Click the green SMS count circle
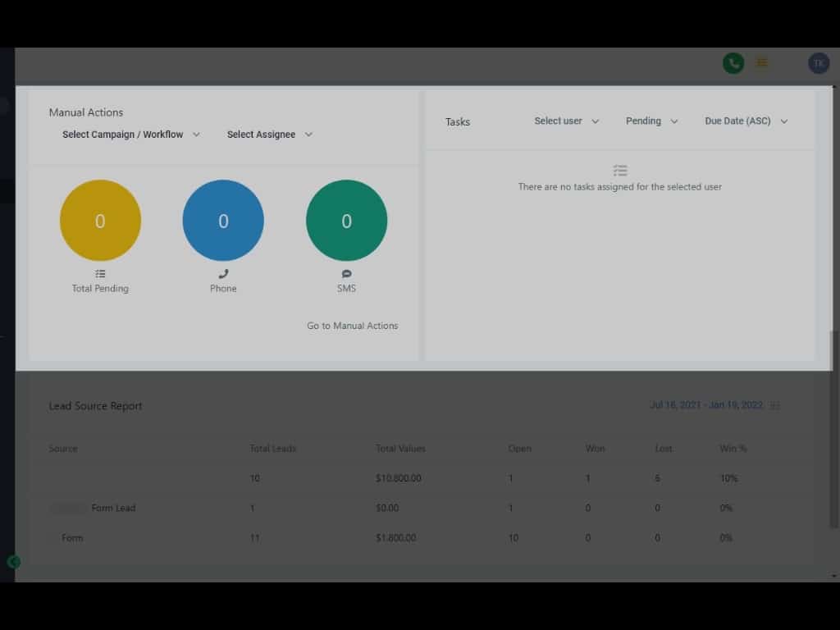The width and height of the screenshot is (840, 630). click(x=346, y=221)
